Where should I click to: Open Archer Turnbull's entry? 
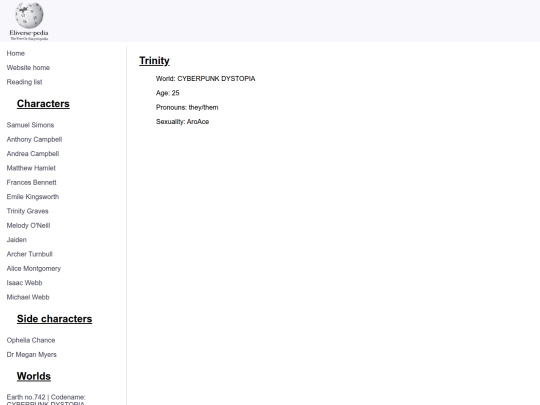(30, 254)
